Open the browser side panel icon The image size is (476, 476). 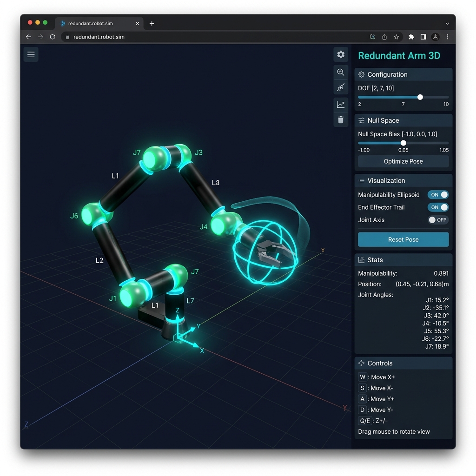(x=423, y=37)
